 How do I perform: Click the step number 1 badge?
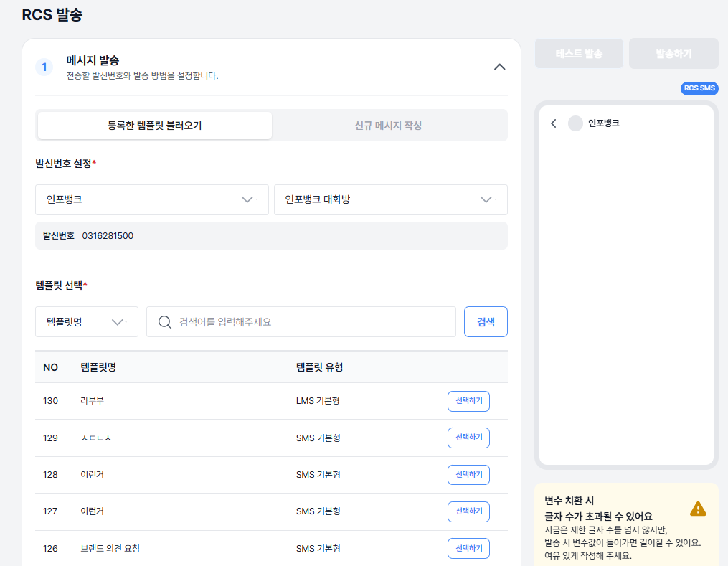click(44, 67)
